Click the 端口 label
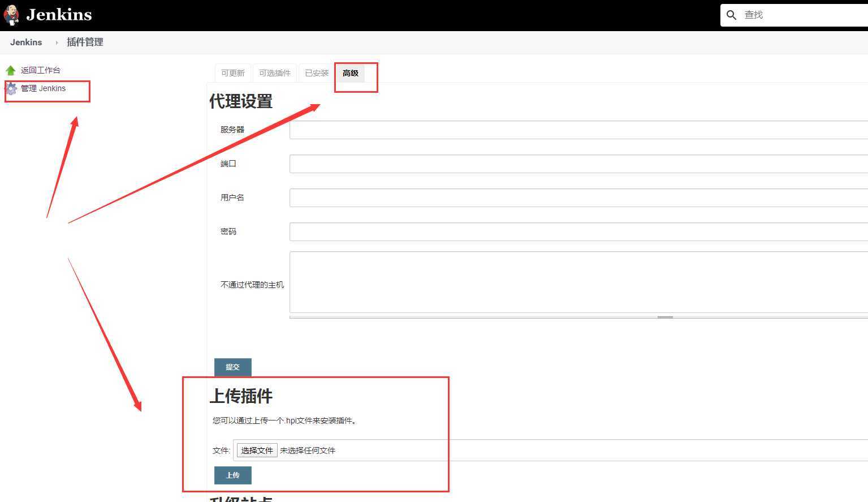Image resolution: width=868 pixels, height=502 pixels. pyautogui.click(x=228, y=164)
